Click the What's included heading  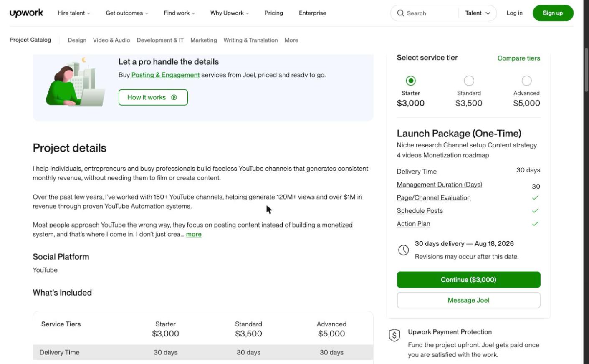pos(62,293)
